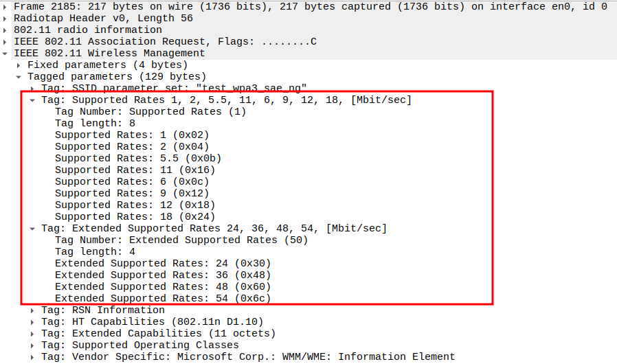
Task: Select Extended Supported Rates: 54 (0x6c) row
Action: pyautogui.click(x=163, y=299)
